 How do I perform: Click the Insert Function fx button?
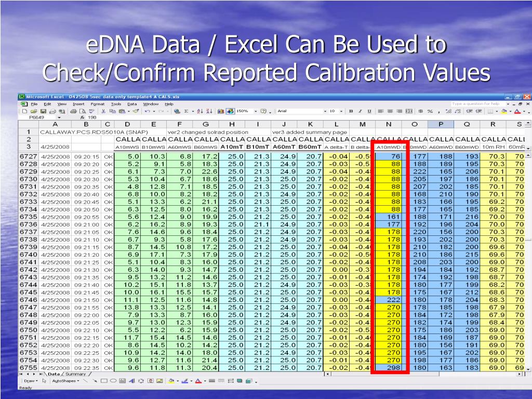tap(83, 117)
